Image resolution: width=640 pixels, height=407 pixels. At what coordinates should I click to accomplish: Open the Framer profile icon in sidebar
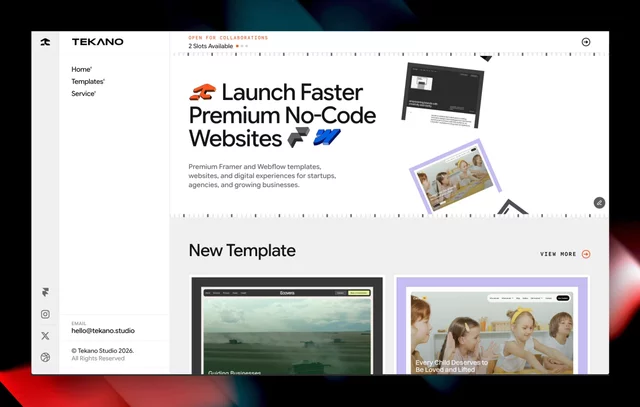click(x=45, y=292)
